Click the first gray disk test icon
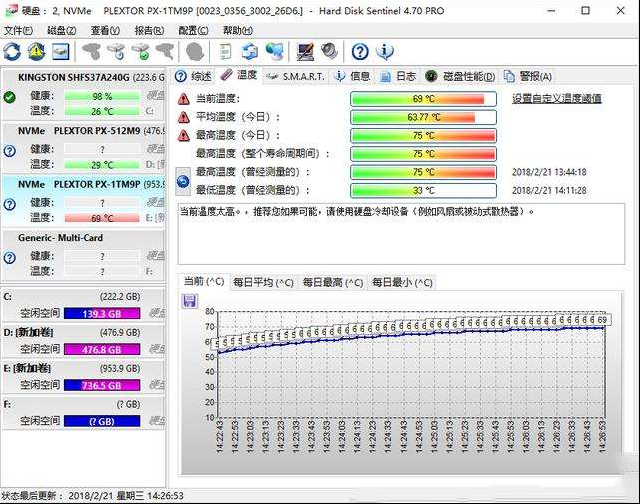640x504 pixels. click(91, 52)
